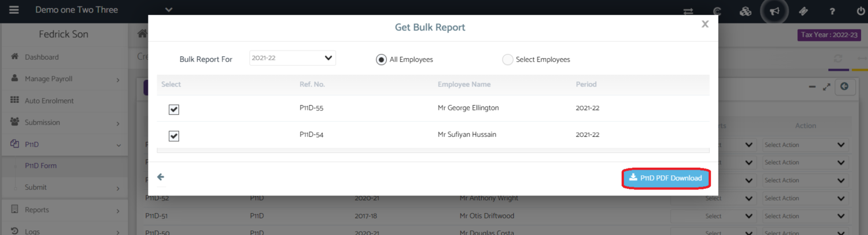This screenshot has height=235, width=868.
Task: Click the P11D-52 reference in background table
Action: [157, 198]
